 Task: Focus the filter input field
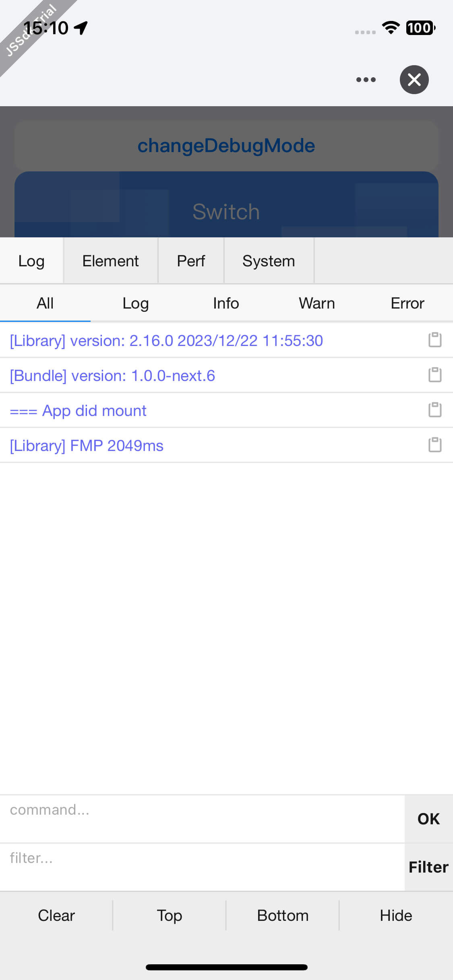[x=202, y=867]
